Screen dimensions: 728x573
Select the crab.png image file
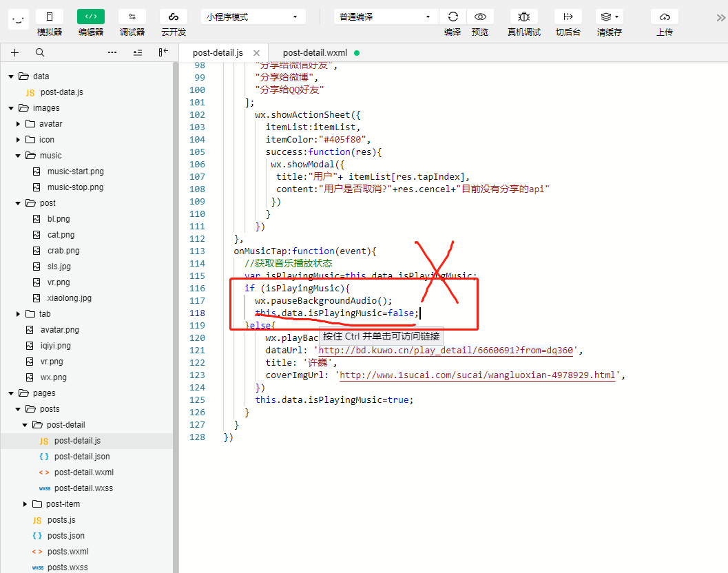(x=63, y=251)
